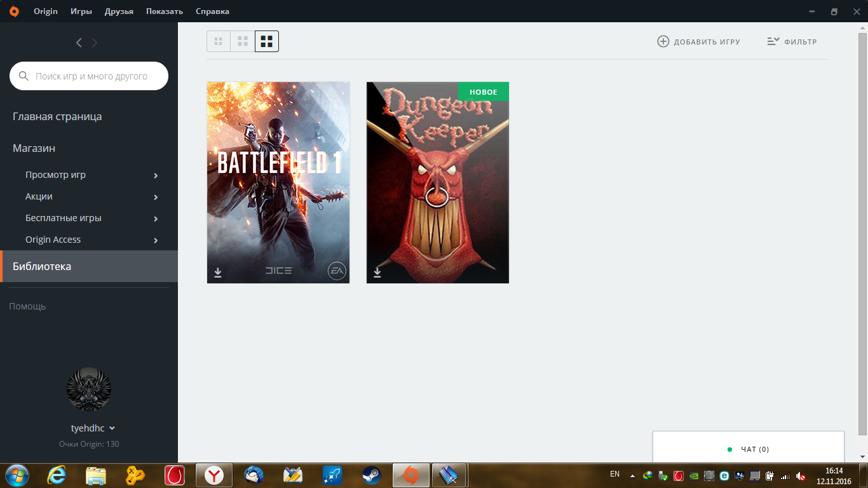
Task: Open the Opera browser taskbar icon
Action: 175,475
